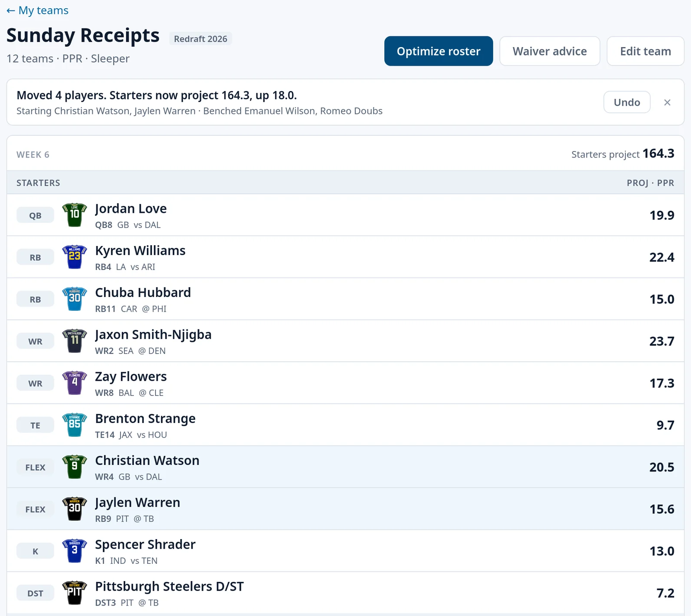Image resolution: width=691 pixels, height=616 pixels.
Task: Click Jaxon Smith-Njigba's WR slot badge
Action: [x=35, y=341]
